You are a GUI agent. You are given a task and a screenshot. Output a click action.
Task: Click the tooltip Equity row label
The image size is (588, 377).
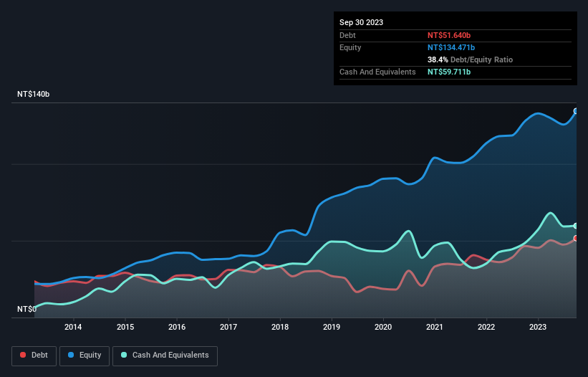click(350, 47)
